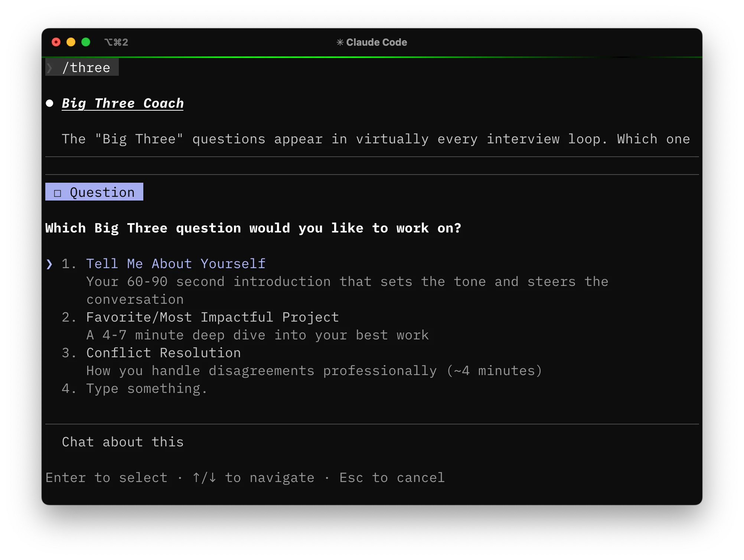Click the prompt chevron before /three

point(49,68)
